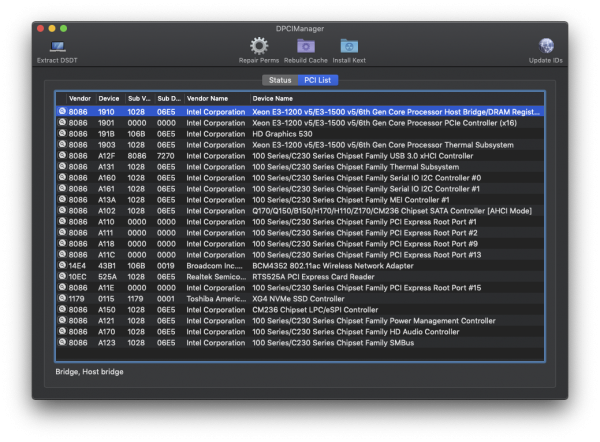Screen dimensions: 600x442
Task: Switch to the Status tab
Action: (x=280, y=79)
